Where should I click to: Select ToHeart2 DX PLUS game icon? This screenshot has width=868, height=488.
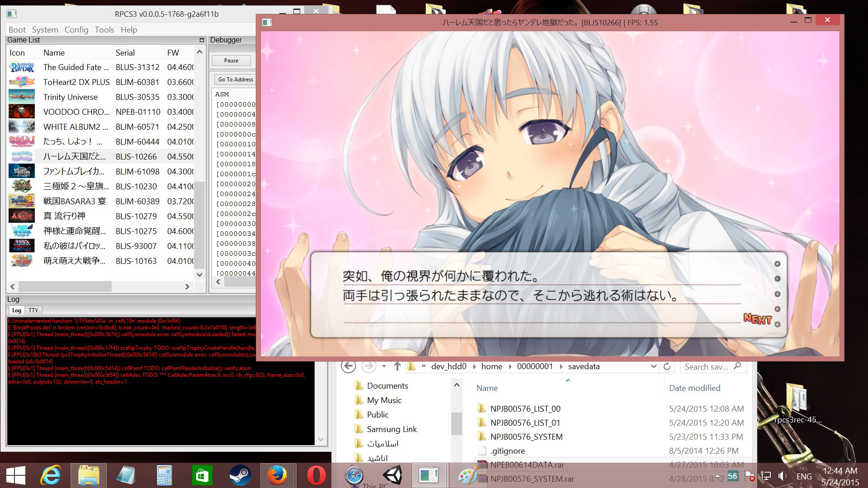[x=22, y=82]
